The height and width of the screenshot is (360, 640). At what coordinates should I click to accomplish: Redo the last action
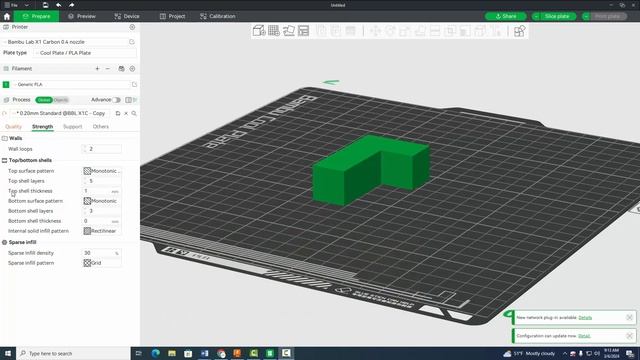pos(71,5)
